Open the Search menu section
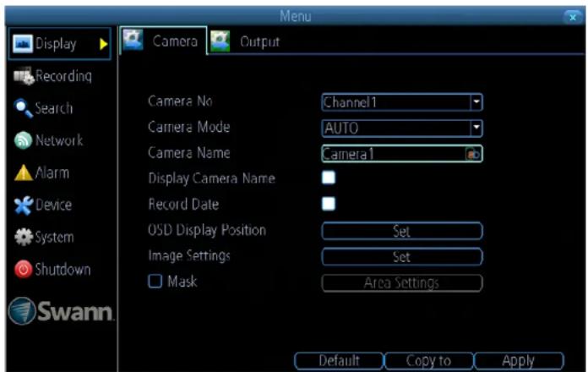 (x=43, y=108)
